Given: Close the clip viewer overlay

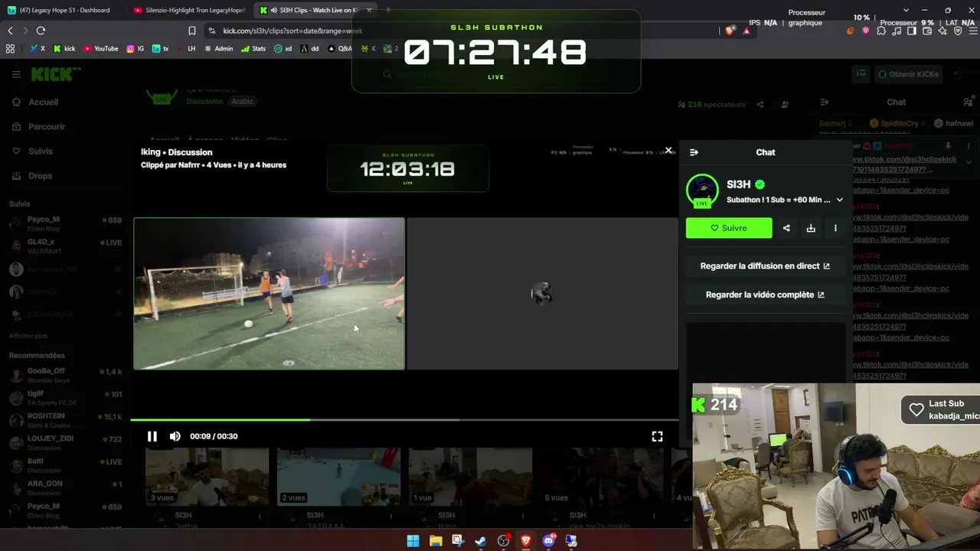Looking at the screenshot, I should click(668, 151).
